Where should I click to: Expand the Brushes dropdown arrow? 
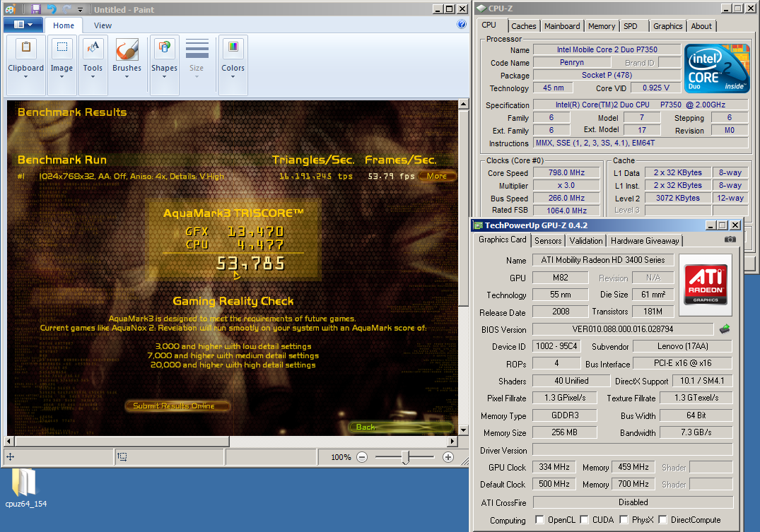click(127, 76)
